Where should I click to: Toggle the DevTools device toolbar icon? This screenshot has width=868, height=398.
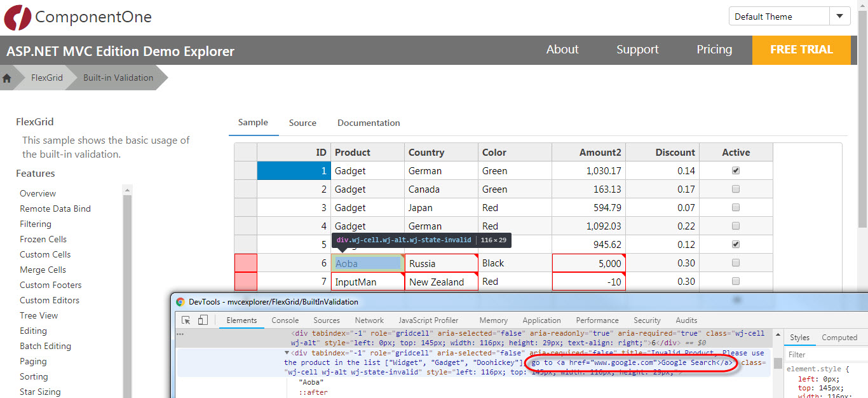pos(203,320)
